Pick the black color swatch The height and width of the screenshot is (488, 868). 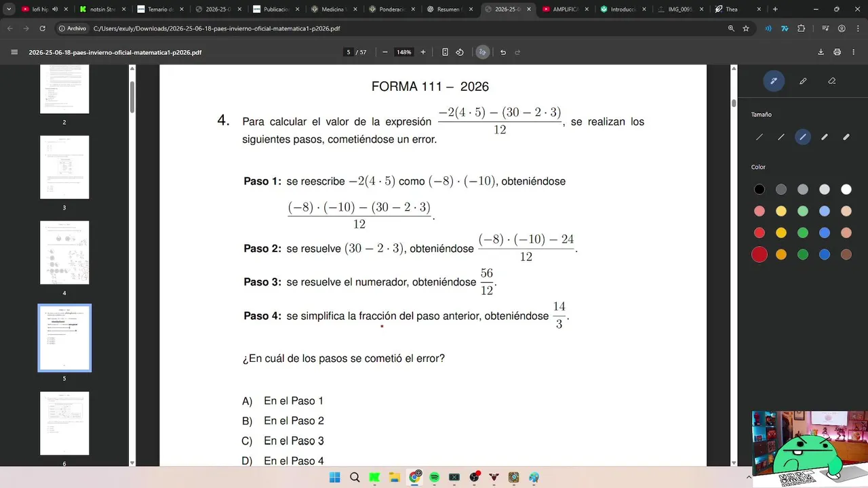[759, 189]
